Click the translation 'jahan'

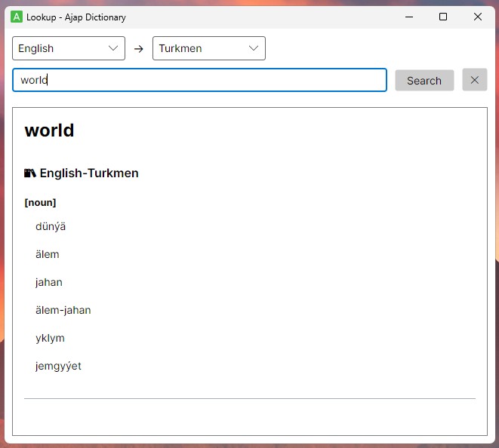point(48,282)
